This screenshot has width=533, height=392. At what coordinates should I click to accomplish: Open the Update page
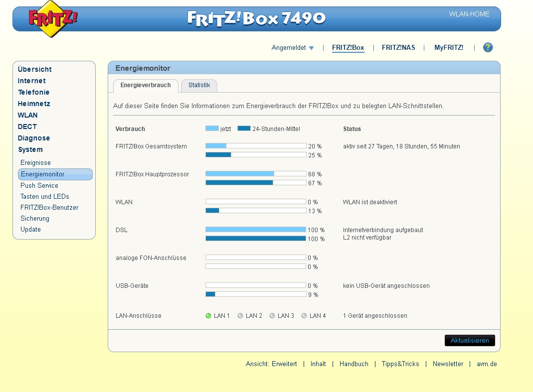[30, 229]
